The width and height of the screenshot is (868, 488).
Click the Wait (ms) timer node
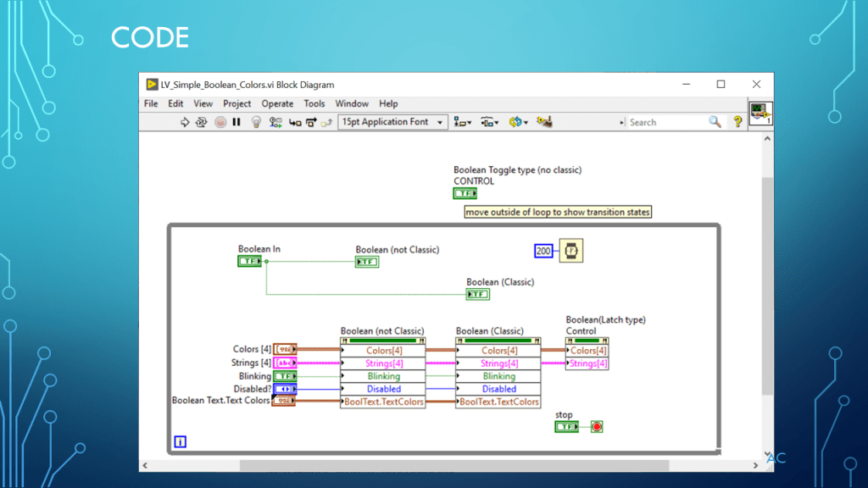(x=573, y=251)
